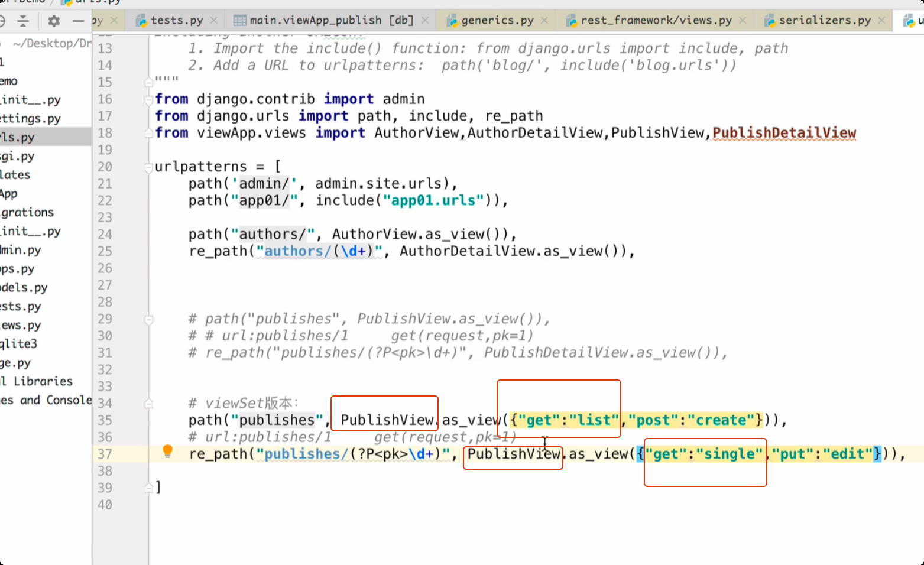The width and height of the screenshot is (924, 565).
Task: Click "get":"single" on line 37
Action: point(704,454)
